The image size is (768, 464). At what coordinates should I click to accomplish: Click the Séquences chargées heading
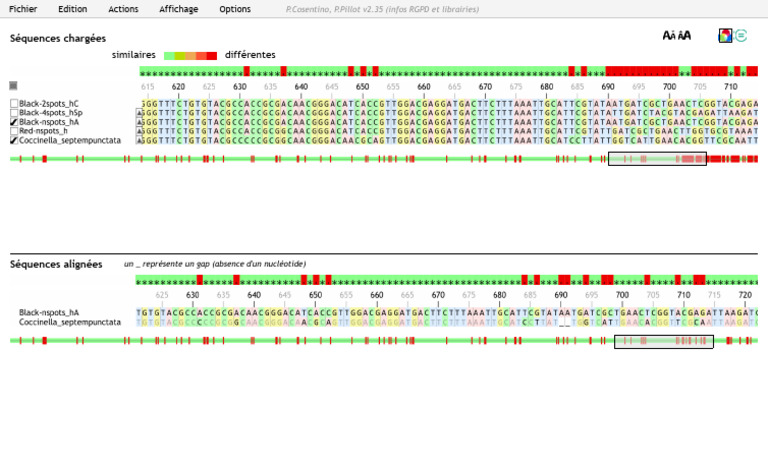(58, 38)
